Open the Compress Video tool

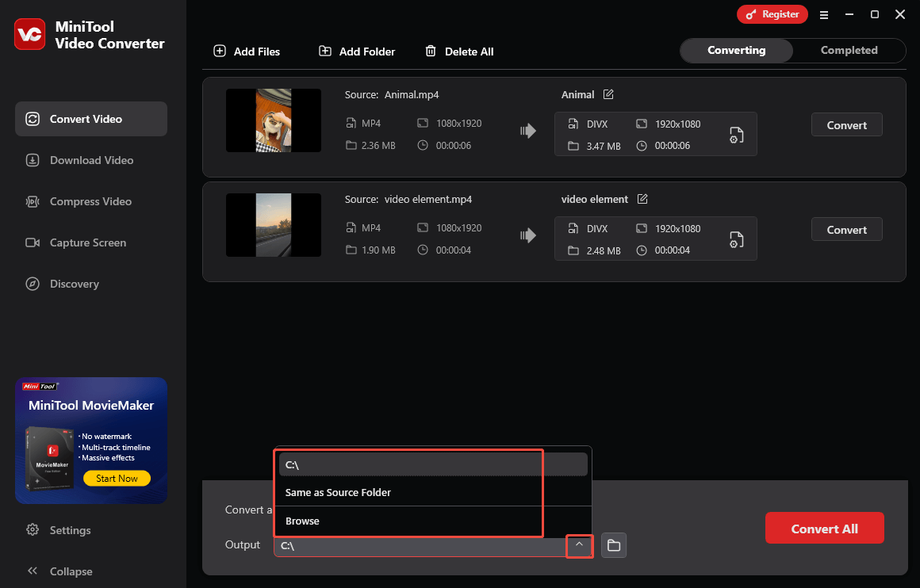click(x=32, y=201)
